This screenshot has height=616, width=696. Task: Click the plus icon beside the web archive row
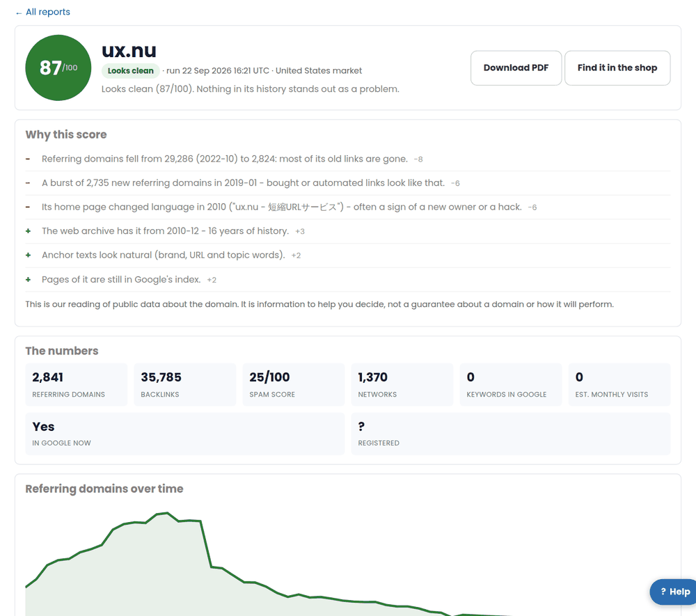(28, 231)
